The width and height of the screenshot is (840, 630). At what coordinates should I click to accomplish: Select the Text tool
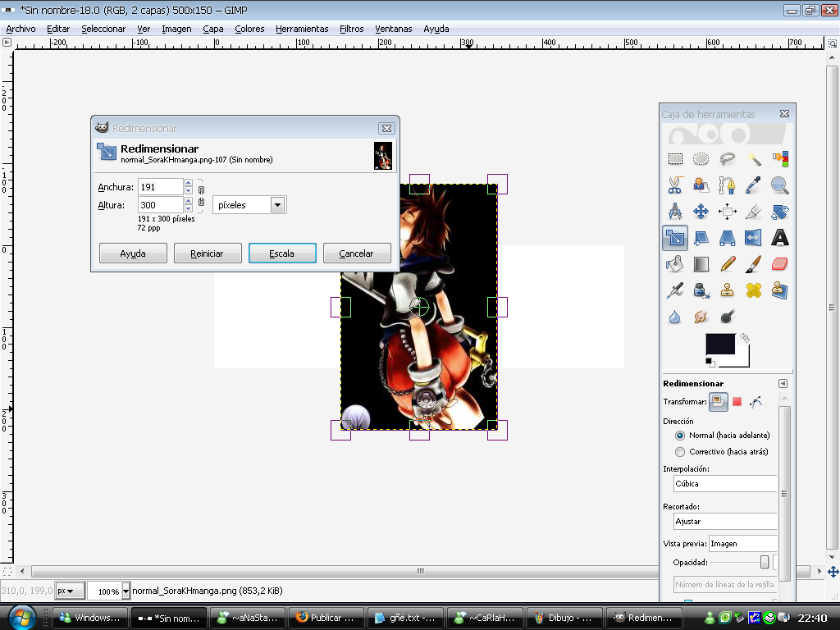point(780,238)
